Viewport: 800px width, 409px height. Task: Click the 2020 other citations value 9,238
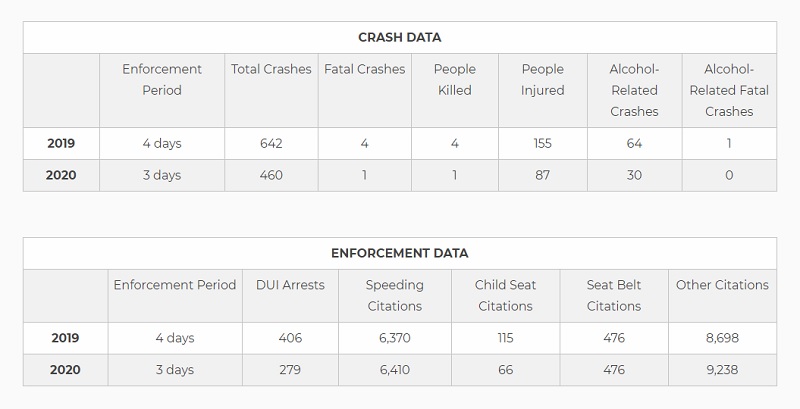pyautogui.click(x=722, y=370)
